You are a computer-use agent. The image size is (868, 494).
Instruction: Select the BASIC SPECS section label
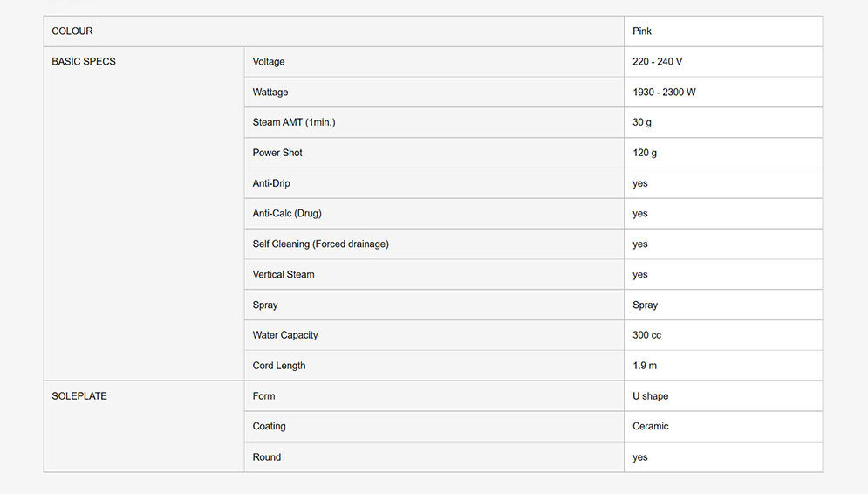point(84,62)
